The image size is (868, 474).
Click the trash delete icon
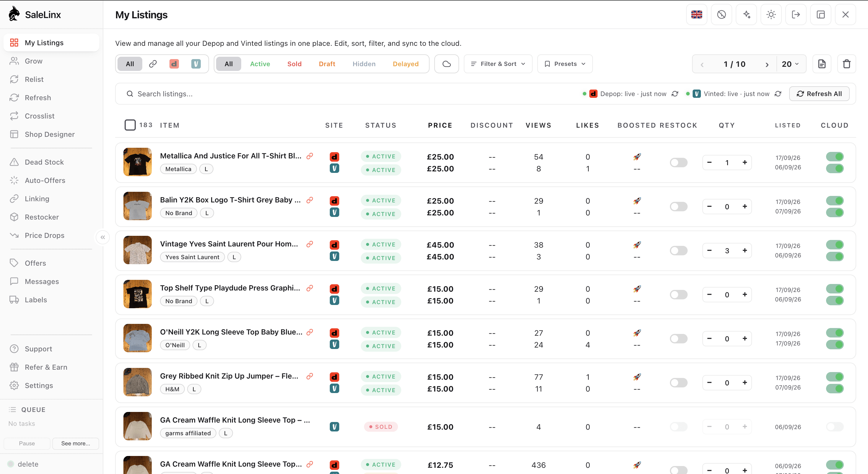846,64
